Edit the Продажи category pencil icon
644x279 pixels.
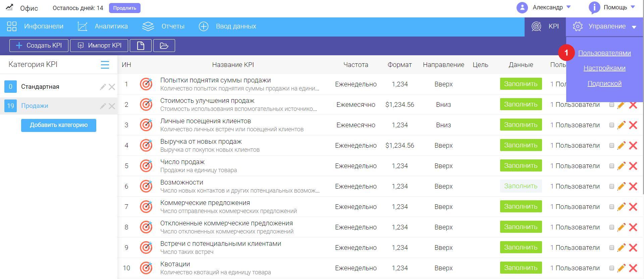103,106
